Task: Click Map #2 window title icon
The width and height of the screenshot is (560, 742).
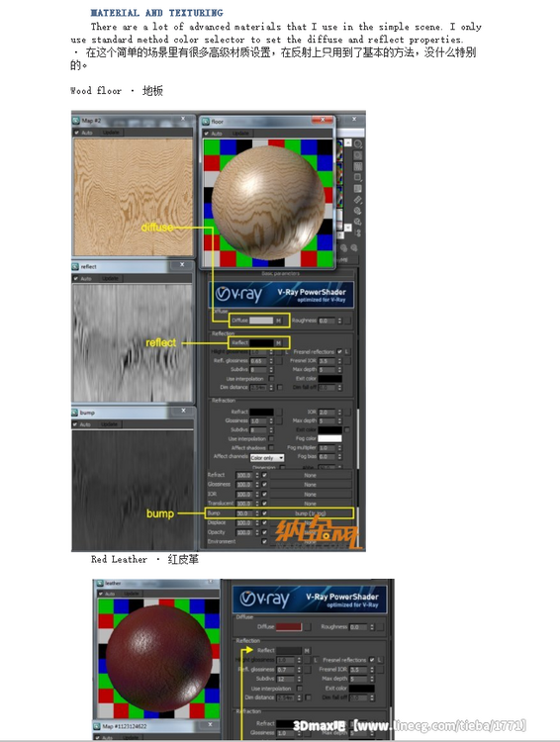Action: pyautogui.click(x=76, y=121)
